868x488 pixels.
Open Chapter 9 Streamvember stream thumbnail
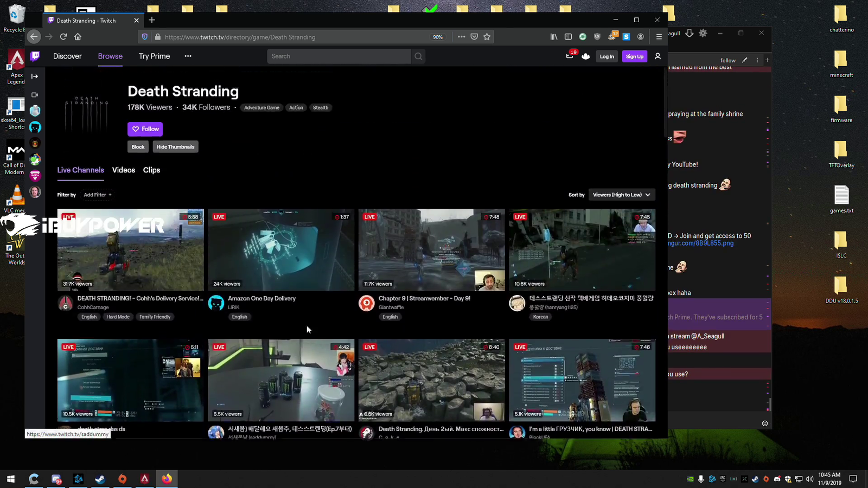pos(432,250)
